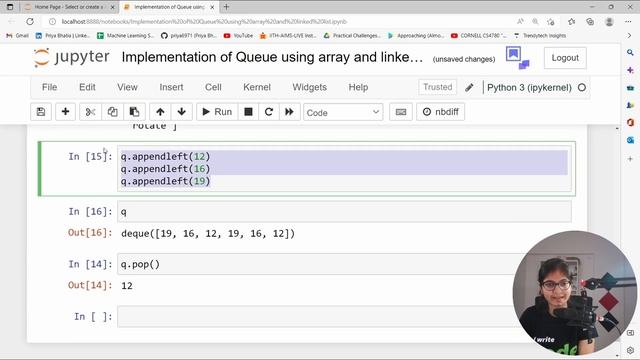This screenshot has width=640, height=360.
Task: Open the View menu
Action: (127, 87)
